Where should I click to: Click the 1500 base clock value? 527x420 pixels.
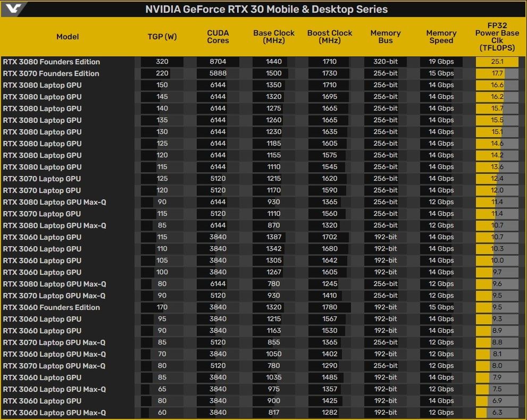[273, 73]
